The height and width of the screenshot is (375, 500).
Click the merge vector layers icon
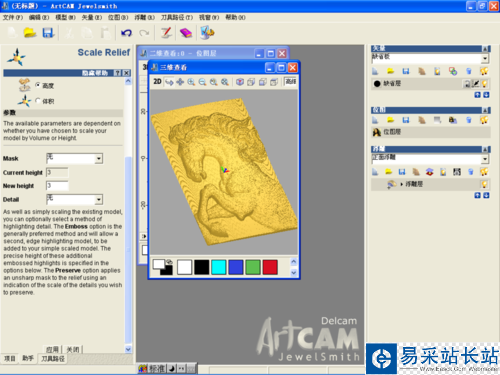[x=453, y=71]
